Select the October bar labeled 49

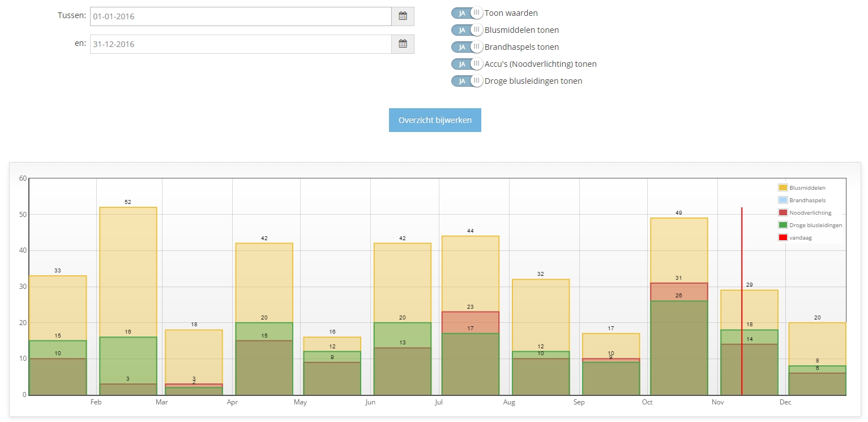[678, 249]
